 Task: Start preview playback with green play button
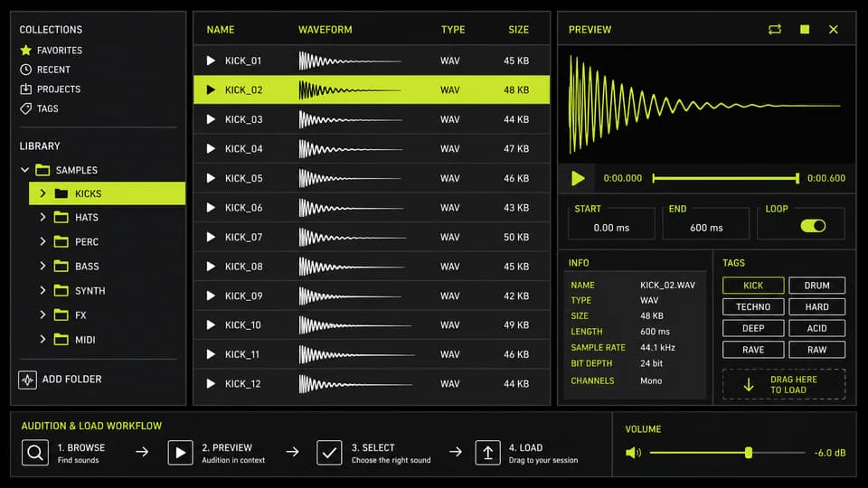click(578, 178)
